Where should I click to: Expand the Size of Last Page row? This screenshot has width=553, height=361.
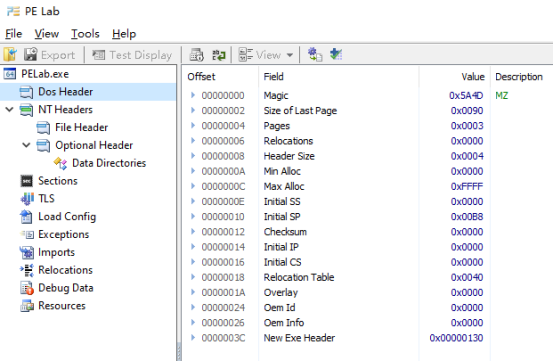pos(193,110)
